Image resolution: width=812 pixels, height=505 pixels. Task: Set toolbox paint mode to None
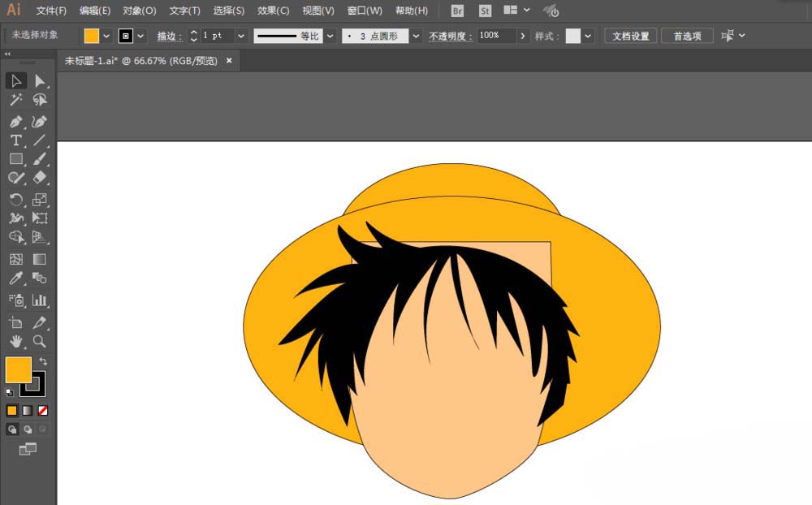tap(43, 411)
